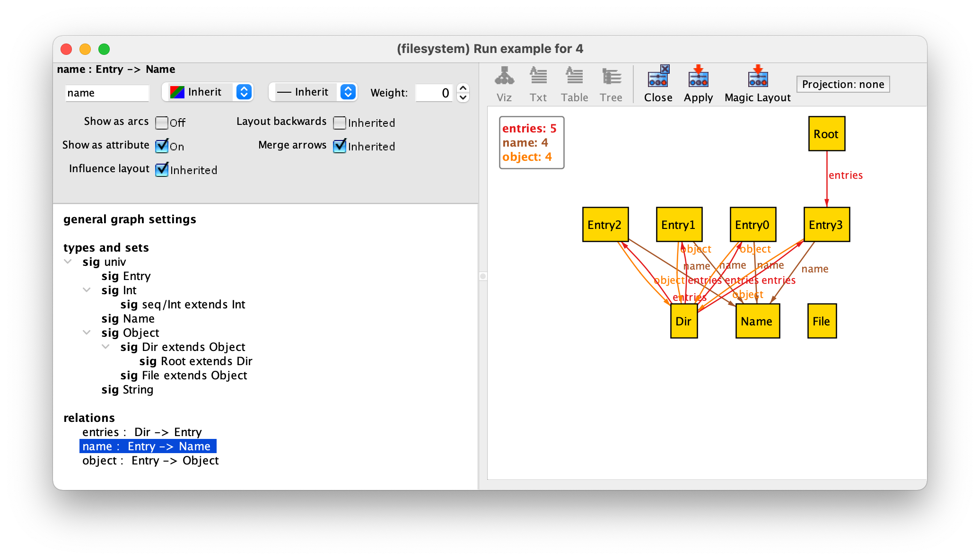Click the Entry2 node in graph

(605, 225)
